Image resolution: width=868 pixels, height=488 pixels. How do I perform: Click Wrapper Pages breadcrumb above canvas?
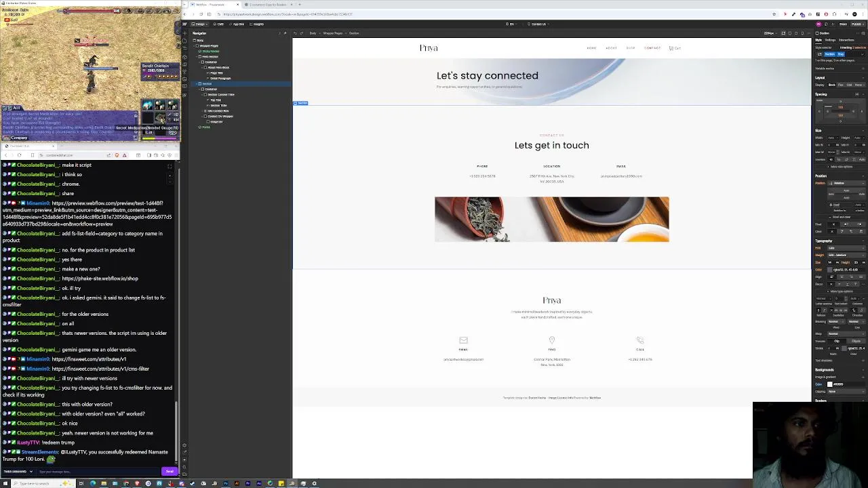(x=333, y=33)
